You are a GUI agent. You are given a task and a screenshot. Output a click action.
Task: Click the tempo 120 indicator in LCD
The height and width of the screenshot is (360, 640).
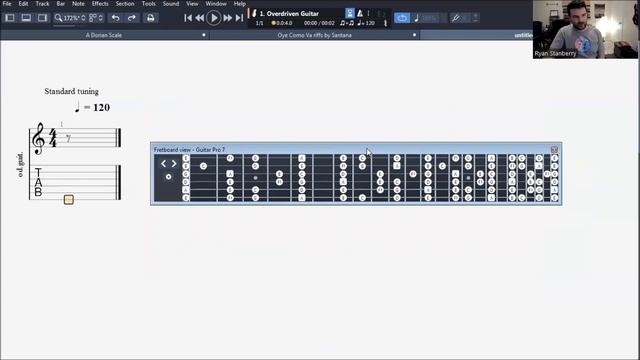pyautogui.click(x=366, y=23)
